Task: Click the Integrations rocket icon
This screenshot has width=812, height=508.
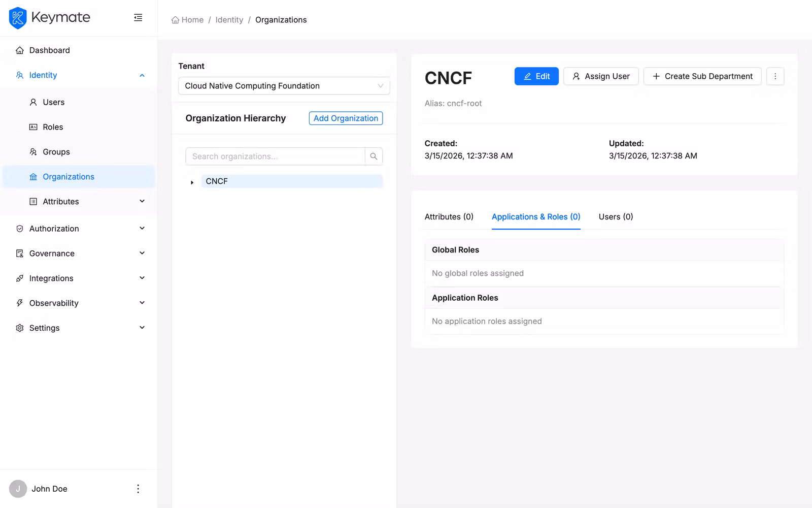Action: coord(19,278)
